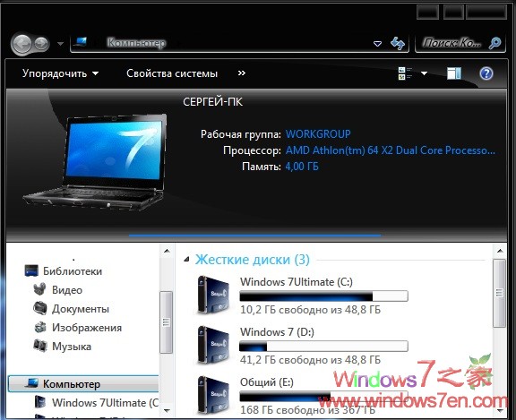The height and width of the screenshot is (420, 516).
Task: Click the C: drive usage bar
Action: pyautogui.click(x=323, y=296)
